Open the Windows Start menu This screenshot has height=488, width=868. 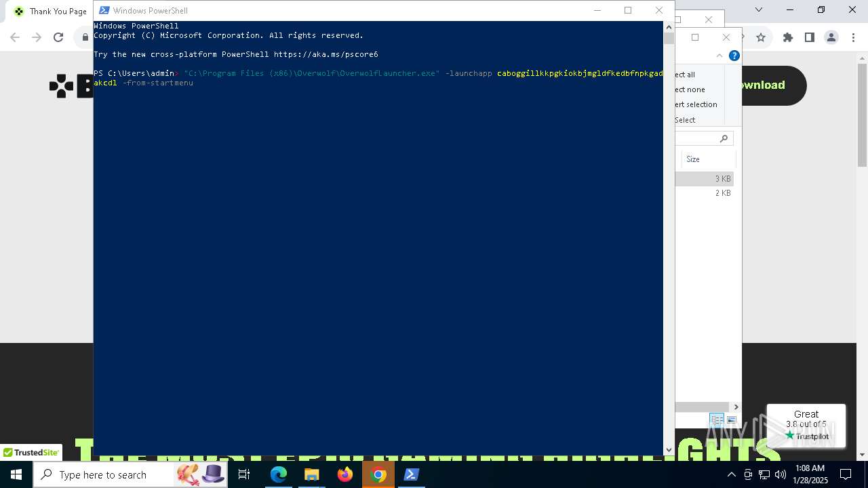click(x=16, y=474)
